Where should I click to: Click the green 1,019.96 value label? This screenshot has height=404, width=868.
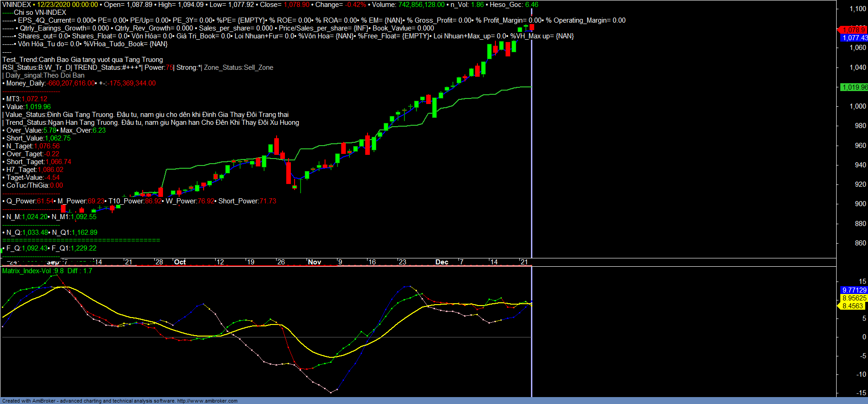[x=854, y=87]
